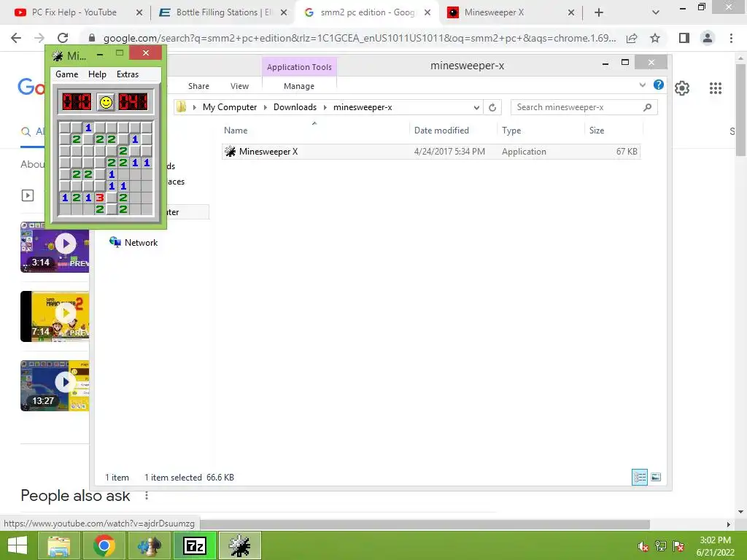
Task: Click the magnifier icon in Explorer search box
Action: (648, 107)
